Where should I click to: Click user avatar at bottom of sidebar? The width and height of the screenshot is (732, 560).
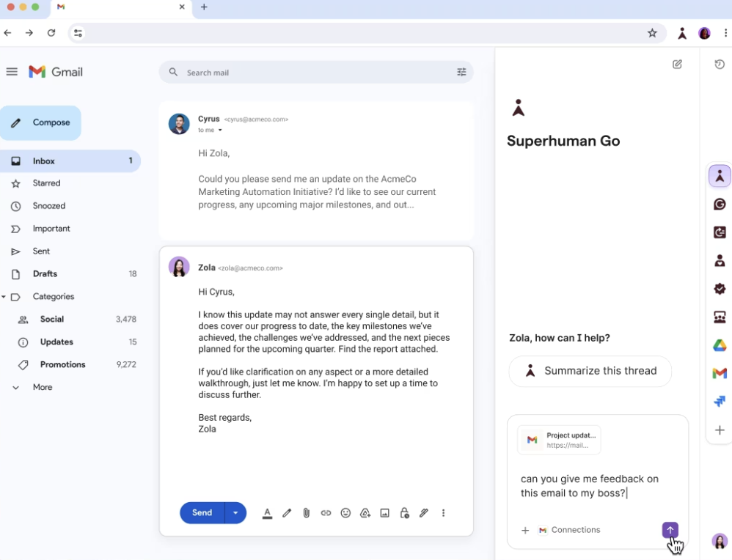coord(720,541)
